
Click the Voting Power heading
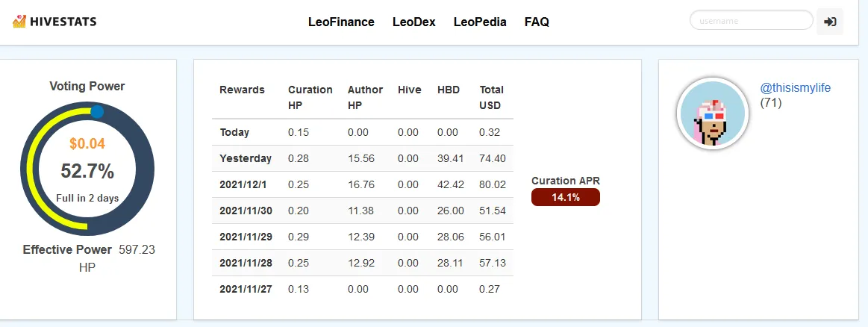[87, 87]
